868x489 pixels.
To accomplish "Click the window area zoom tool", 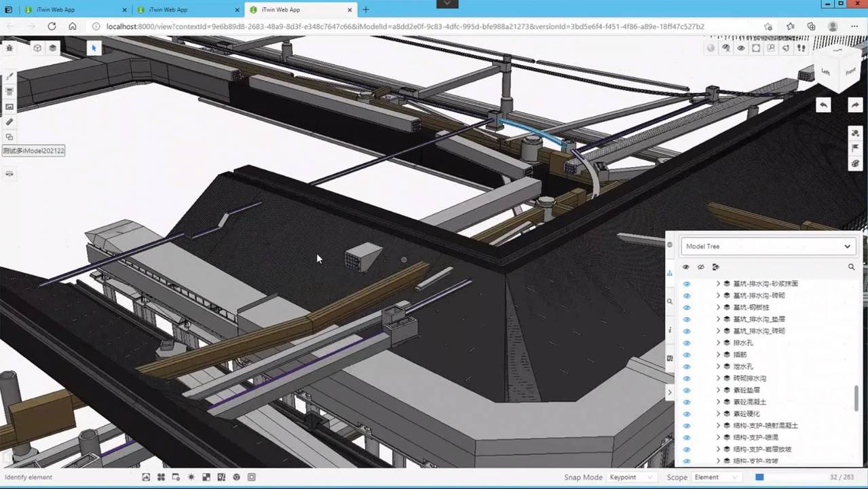I will pos(771,48).
